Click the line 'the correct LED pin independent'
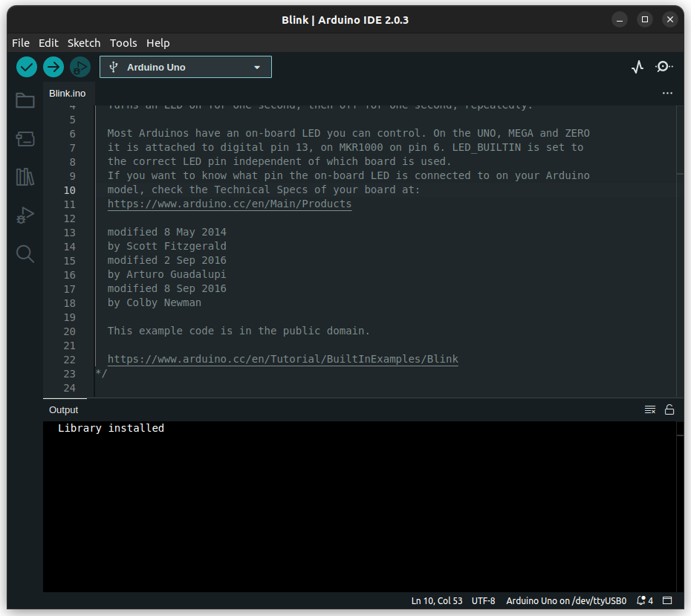 coord(279,161)
